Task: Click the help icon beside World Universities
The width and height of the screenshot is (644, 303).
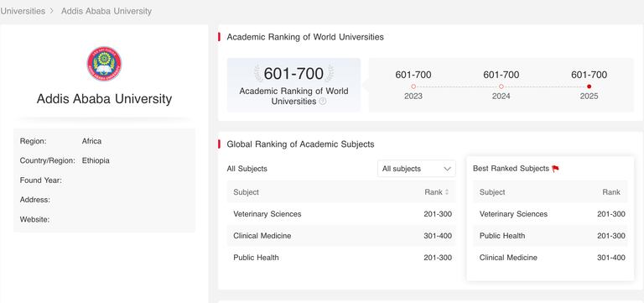Action: (x=323, y=101)
